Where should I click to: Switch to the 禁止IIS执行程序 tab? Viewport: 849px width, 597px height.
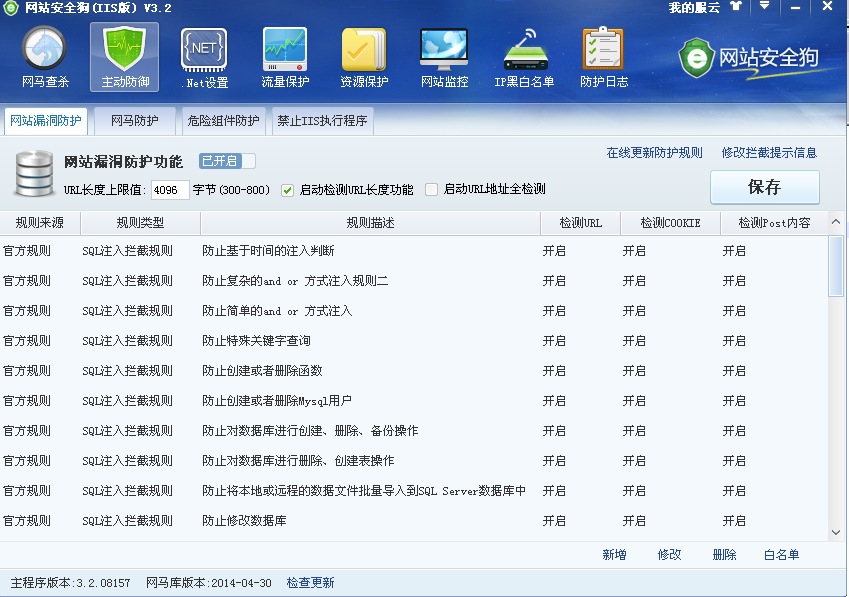(x=322, y=120)
